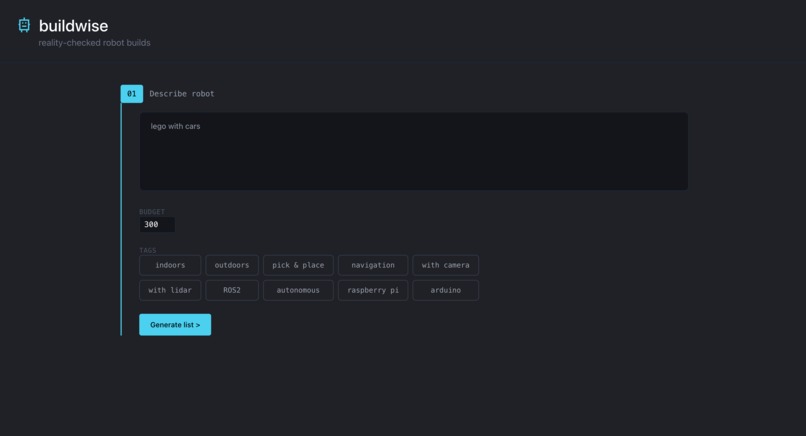Enable the raspberry pi tag
This screenshot has height=436, width=806.
pyautogui.click(x=373, y=290)
